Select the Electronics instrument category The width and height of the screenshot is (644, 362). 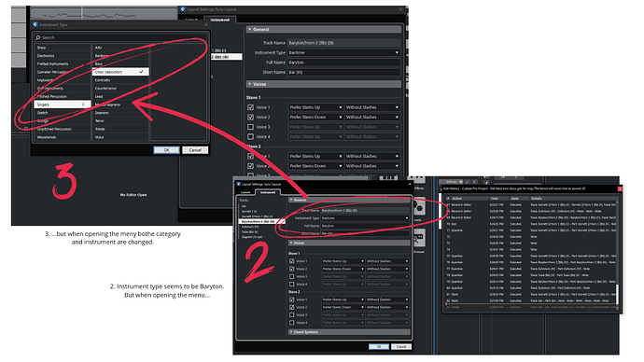tap(63, 56)
